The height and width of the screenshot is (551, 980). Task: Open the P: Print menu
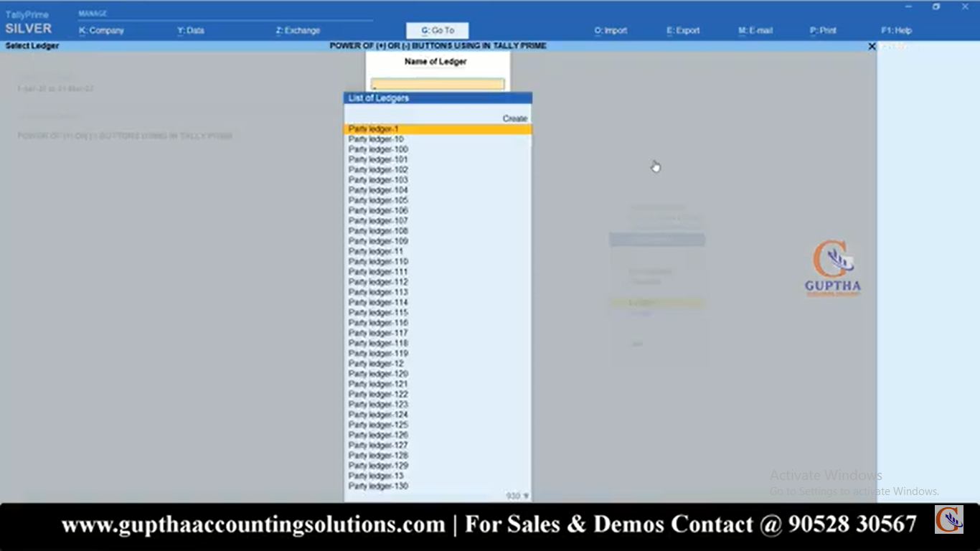[x=823, y=31]
